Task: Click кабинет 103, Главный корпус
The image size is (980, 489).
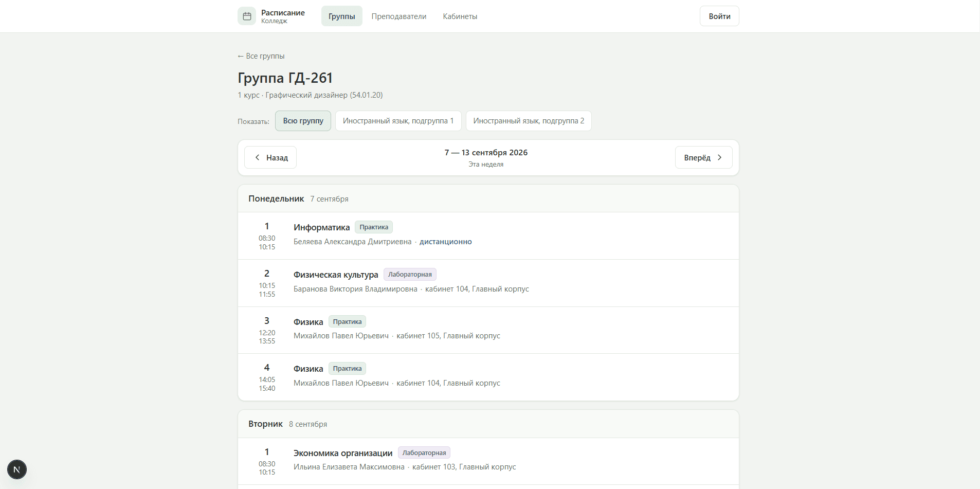Action: pos(464,467)
